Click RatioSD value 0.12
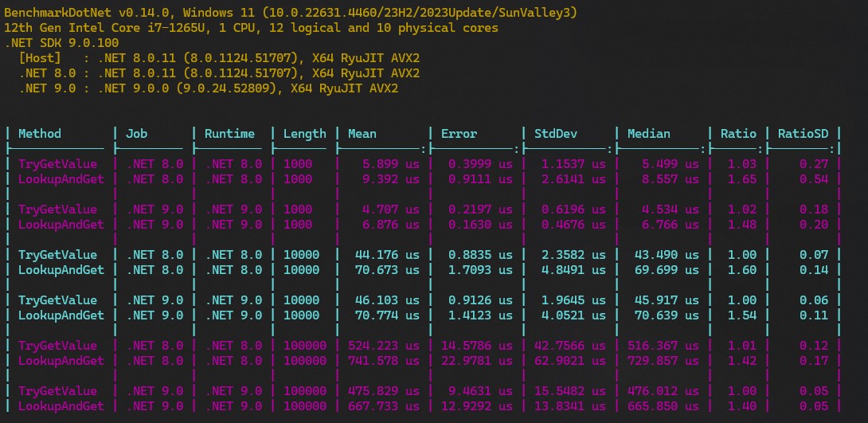 (x=815, y=346)
